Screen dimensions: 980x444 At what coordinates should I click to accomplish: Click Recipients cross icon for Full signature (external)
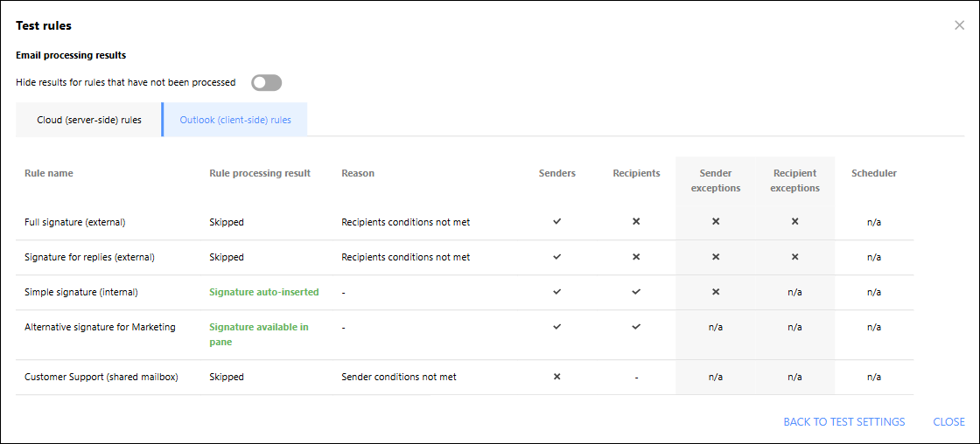tap(636, 222)
